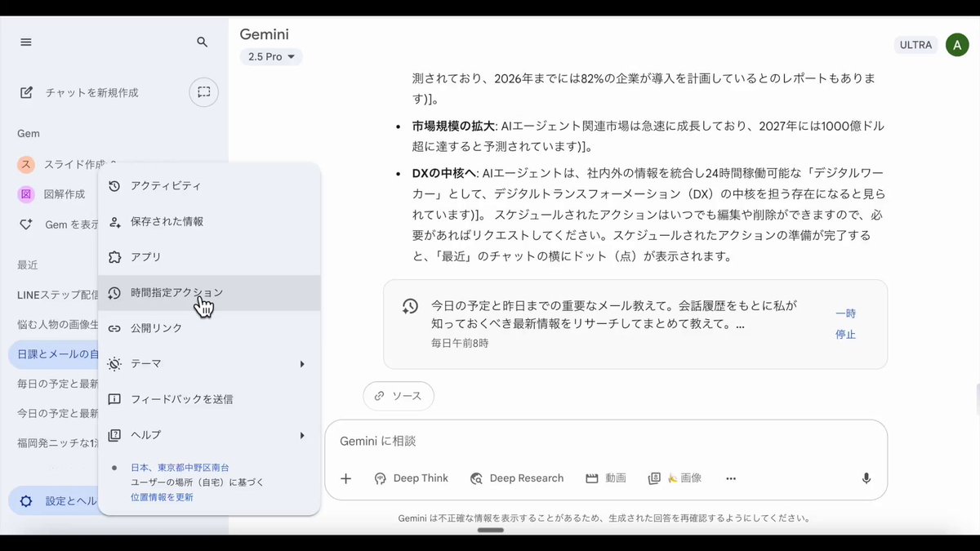Image resolution: width=980 pixels, height=551 pixels.
Task: Open アプリ from settings menu
Action: [x=209, y=257]
